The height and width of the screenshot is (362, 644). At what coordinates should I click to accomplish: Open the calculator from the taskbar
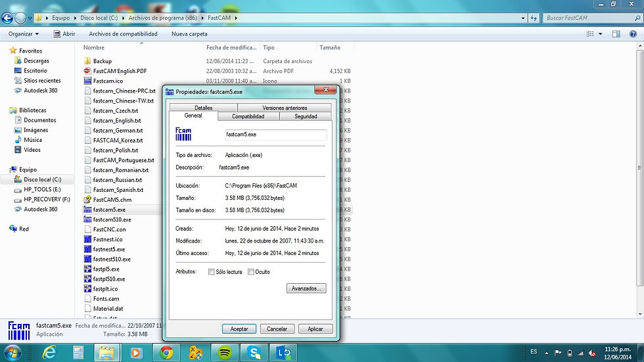pyautogui.click(x=78, y=353)
